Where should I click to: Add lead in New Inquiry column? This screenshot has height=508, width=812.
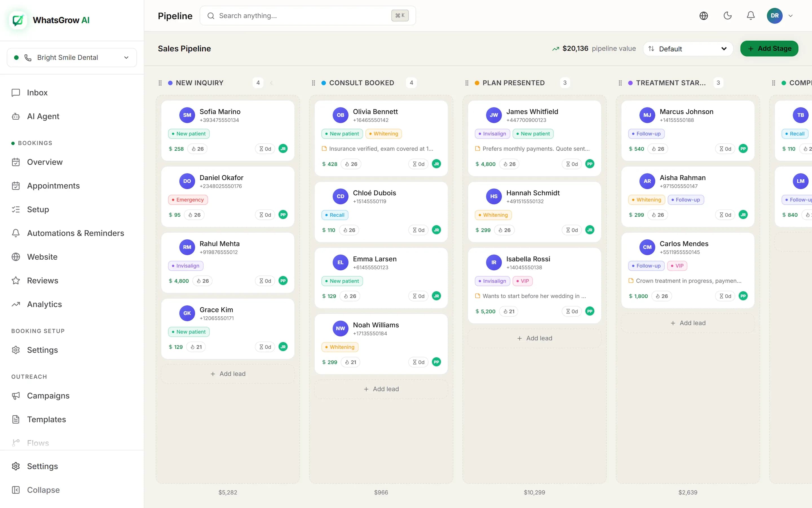228,374
